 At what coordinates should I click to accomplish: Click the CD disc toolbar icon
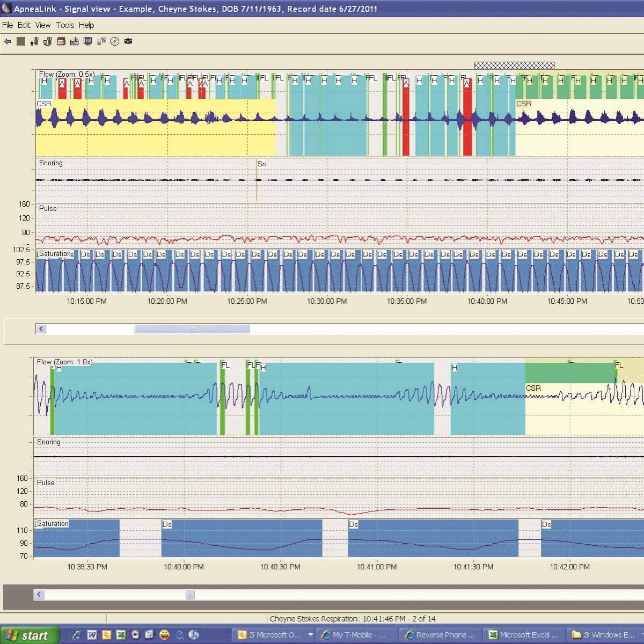[x=114, y=41]
